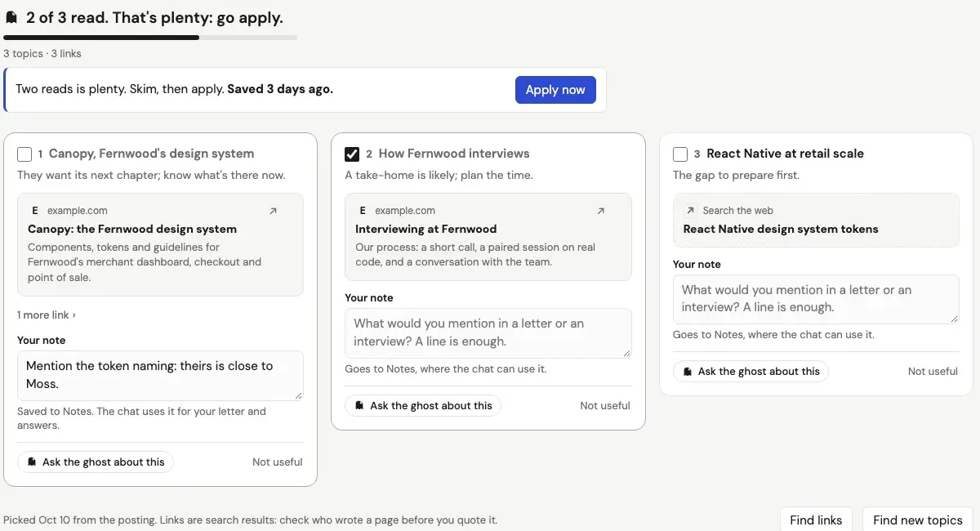Open the Canopy: the Fernwood design system link
980x531 pixels.
132,230
